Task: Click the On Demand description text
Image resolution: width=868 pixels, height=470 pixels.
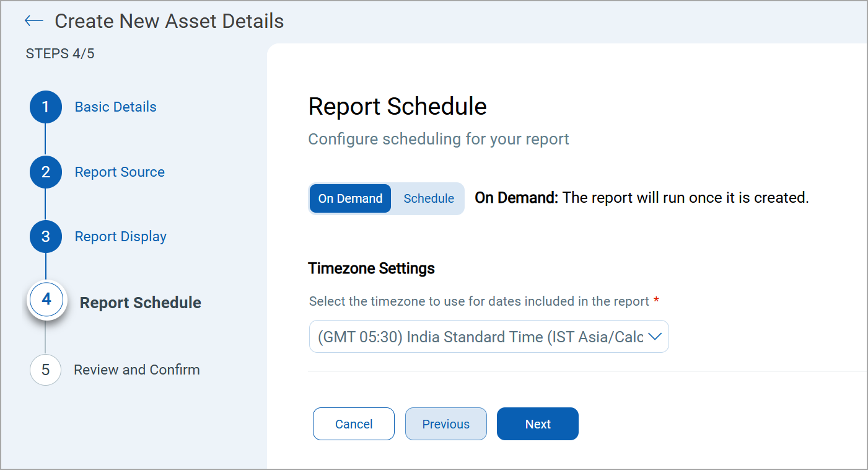Action: pos(642,198)
